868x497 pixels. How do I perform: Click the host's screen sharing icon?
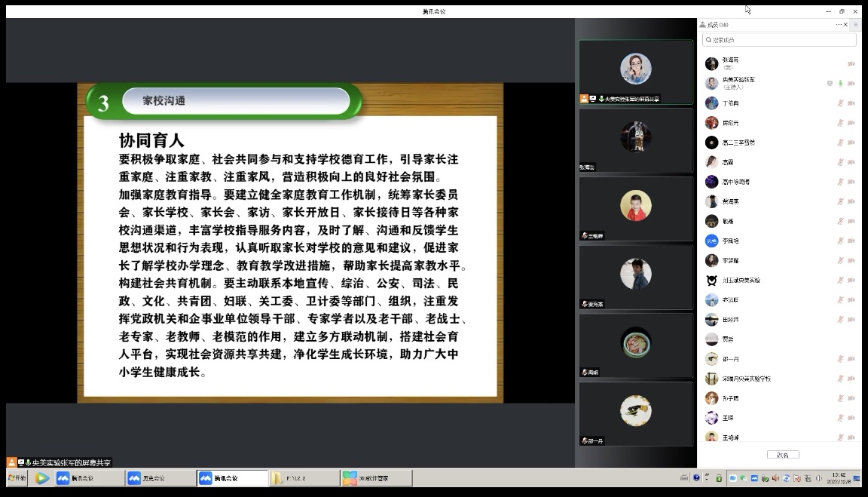click(830, 83)
